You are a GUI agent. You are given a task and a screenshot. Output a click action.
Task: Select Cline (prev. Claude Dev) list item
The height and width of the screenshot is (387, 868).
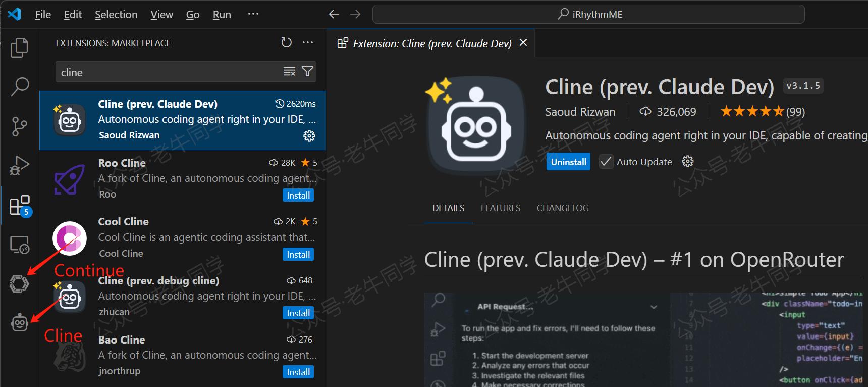183,120
